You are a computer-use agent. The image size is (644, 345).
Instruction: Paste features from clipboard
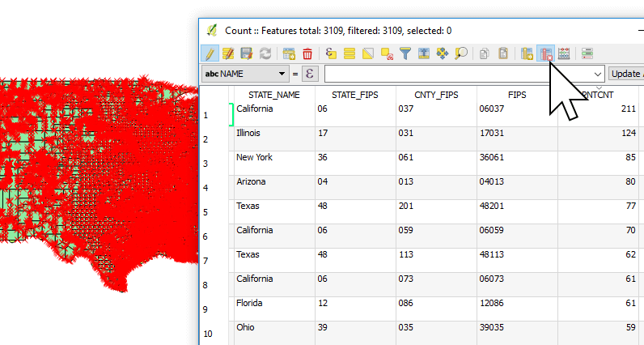(x=503, y=53)
